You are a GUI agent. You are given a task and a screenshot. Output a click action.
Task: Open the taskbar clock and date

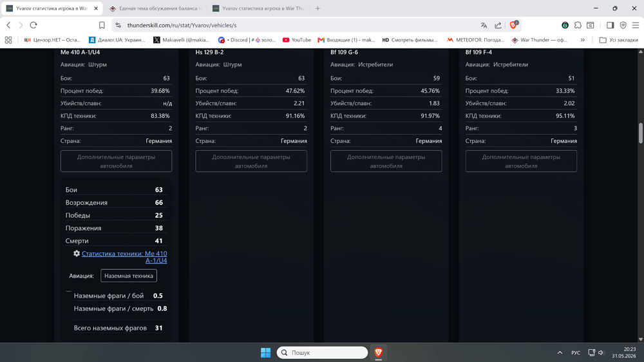(x=624, y=352)
